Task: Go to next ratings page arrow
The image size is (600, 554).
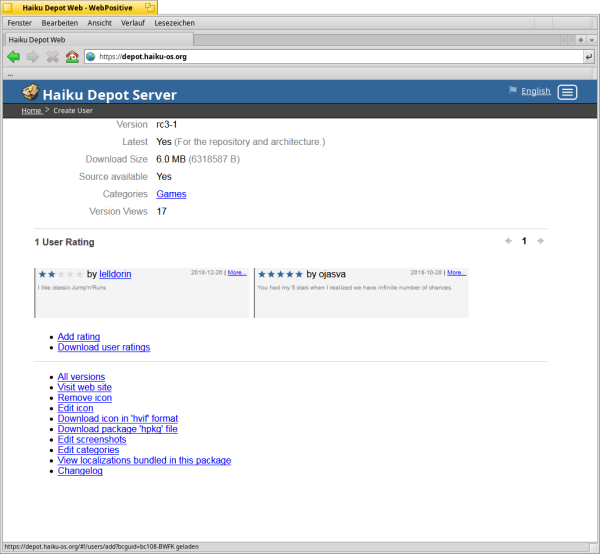Action: [x=541, y=241]
